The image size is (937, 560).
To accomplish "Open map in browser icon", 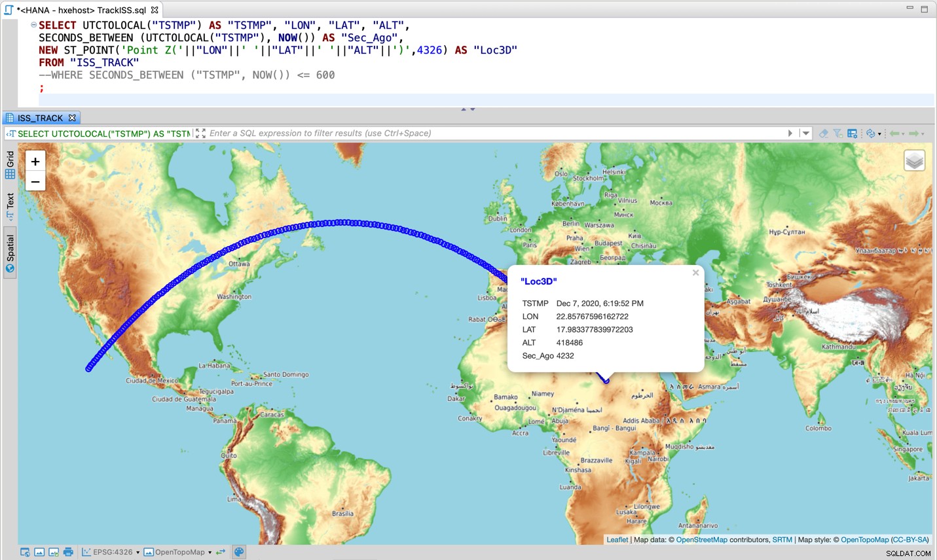I will coord(25,552).
